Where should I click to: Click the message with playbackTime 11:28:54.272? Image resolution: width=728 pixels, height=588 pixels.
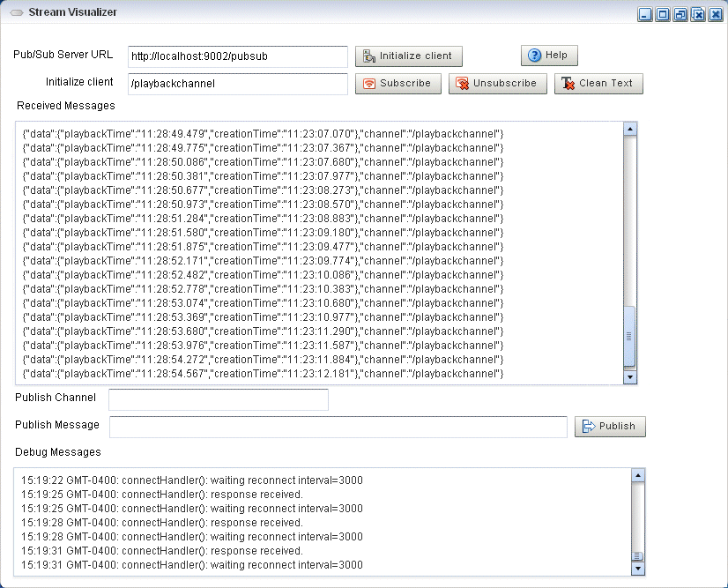(264, 360)
